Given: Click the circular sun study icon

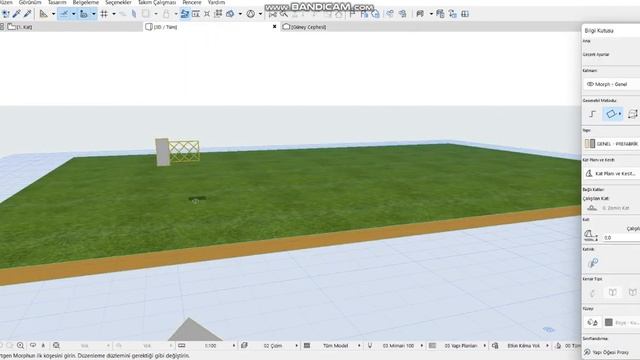Looking at the screenshot, I should [x=251, y=14].
